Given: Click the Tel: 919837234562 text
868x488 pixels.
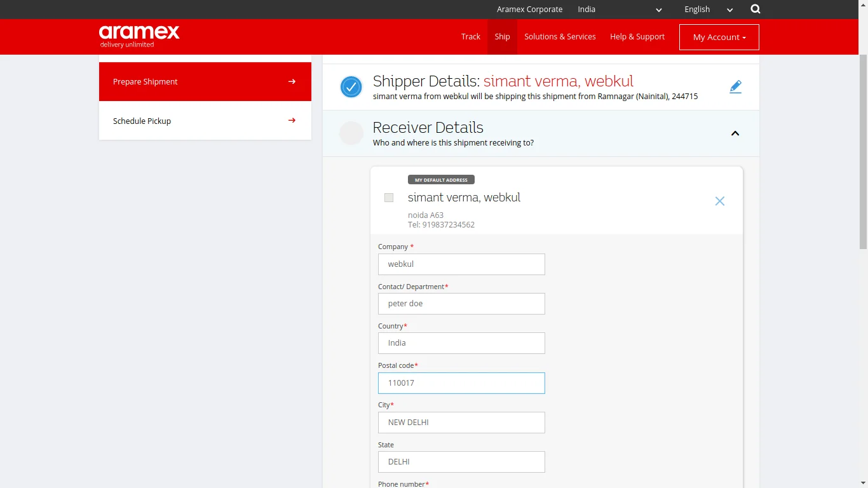Looking at the screenshot, I should (x=441, y=225).
